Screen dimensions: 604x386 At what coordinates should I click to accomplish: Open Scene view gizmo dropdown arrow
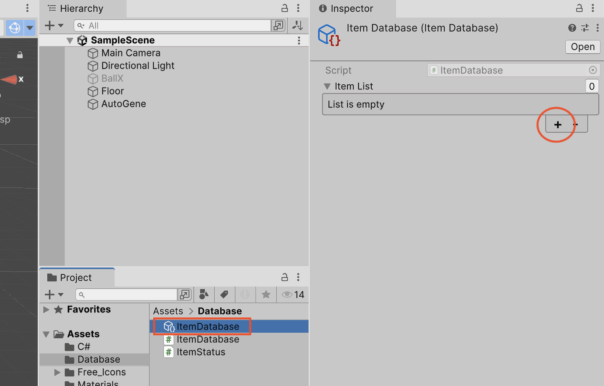click(x=30, y=28)
